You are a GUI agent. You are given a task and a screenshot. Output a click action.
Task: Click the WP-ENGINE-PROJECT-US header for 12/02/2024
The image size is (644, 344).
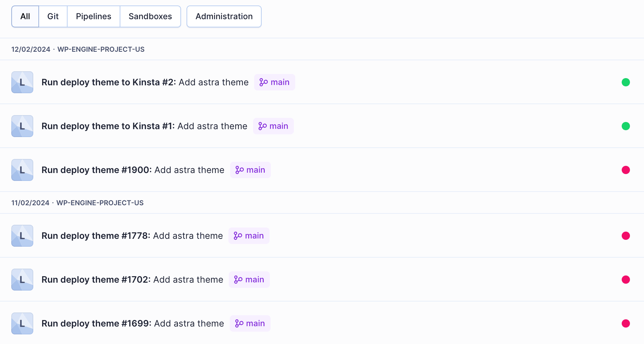[x=101, y=49]
